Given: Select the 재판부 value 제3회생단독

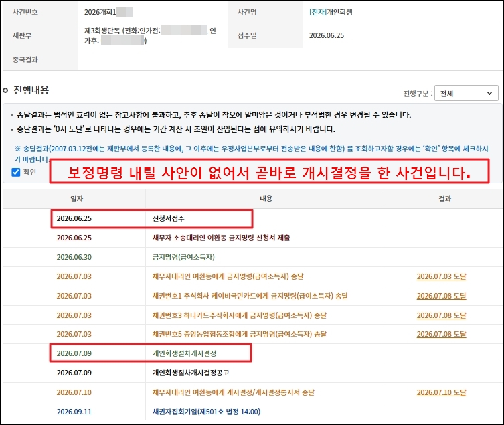Looking at the screenshot, I should [x=102, y=31].
